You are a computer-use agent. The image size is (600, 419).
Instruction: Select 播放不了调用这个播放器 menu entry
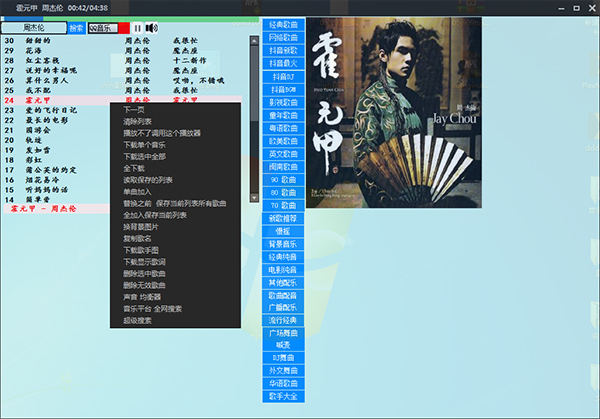(162, 133)
